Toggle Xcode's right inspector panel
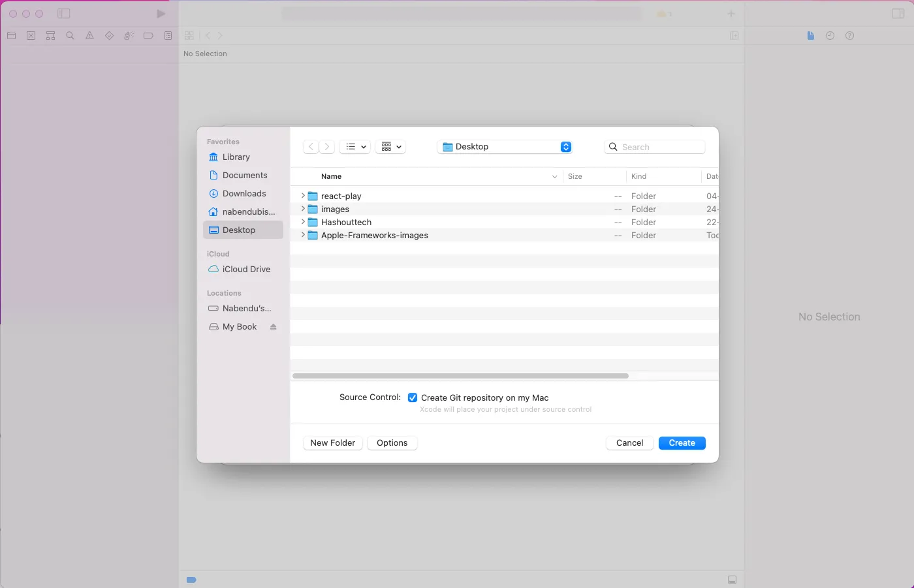The width and height of the screenshot is (914, 588). tap(898, 14)
